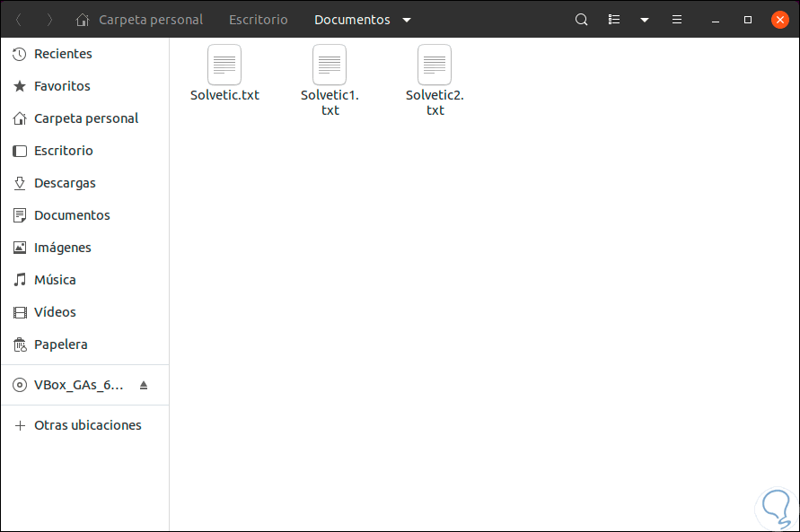The image size is (800, 532).
Task: Switch view using the list view icon
Action: (x=614, y=20)
